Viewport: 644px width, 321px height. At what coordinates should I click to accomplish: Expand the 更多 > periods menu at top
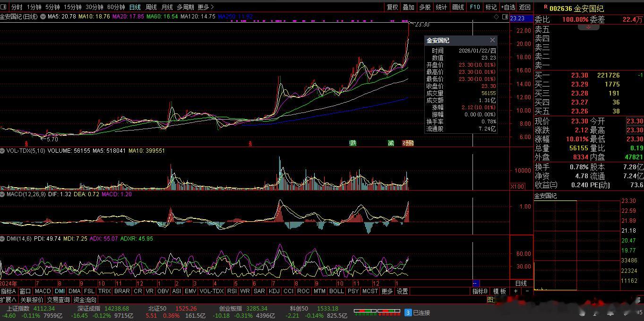(x=206, y=7)
